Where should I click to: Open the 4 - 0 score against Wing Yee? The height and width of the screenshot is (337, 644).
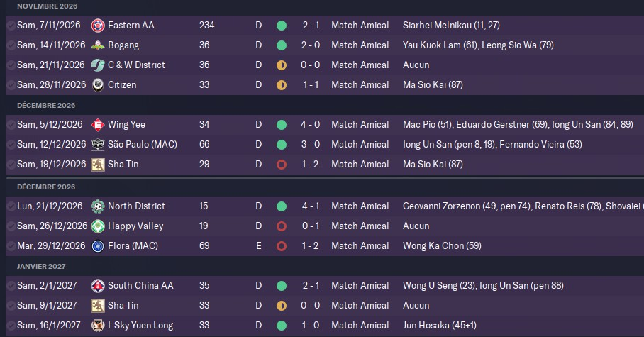[x=311, y=125]
